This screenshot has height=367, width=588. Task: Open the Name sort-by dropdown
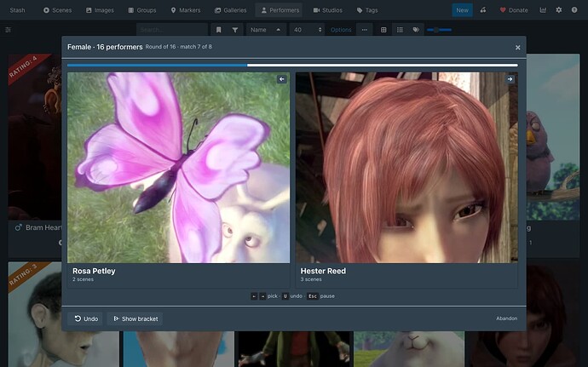point(266,30)
